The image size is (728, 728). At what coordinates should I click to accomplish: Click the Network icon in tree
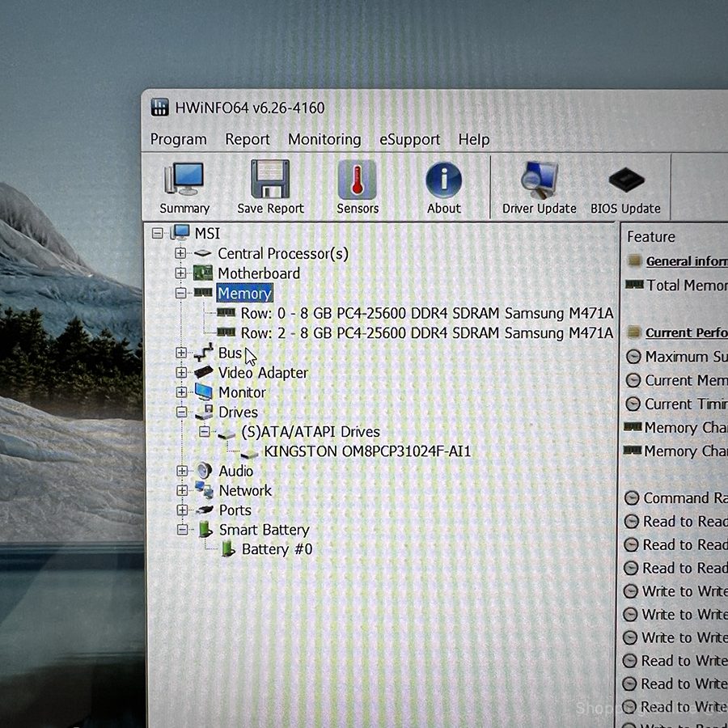click(205, 490)
